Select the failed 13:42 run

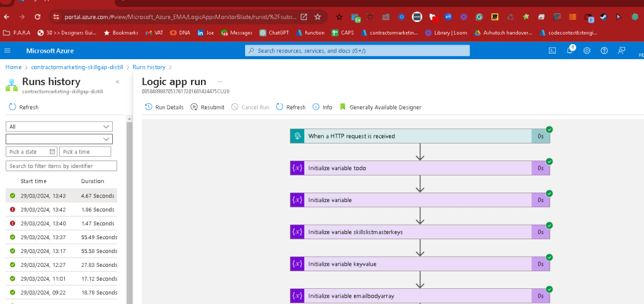tap(62, 210)
